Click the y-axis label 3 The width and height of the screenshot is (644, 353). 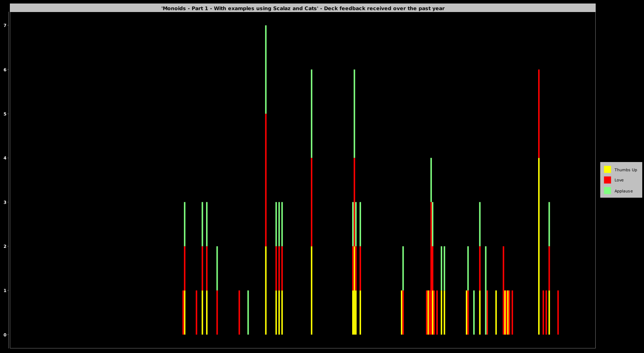[5, 202]
